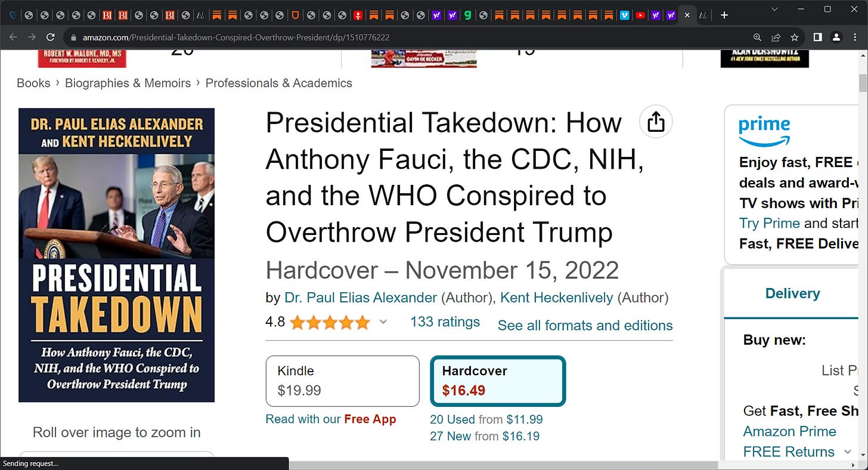Open the Chrome zoom magnifier icon
This screenshot has height=470, width=868.
(x=757, y=37)
